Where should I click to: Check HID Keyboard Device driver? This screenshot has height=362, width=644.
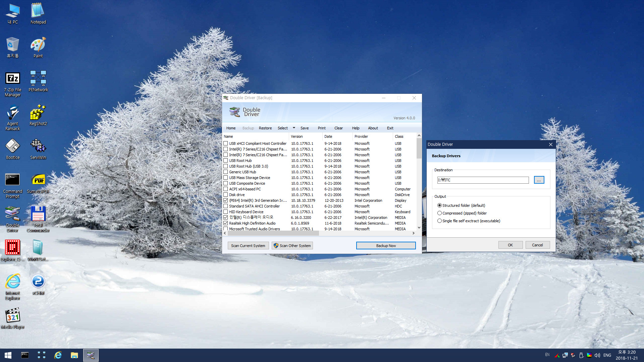click(226, 212)
